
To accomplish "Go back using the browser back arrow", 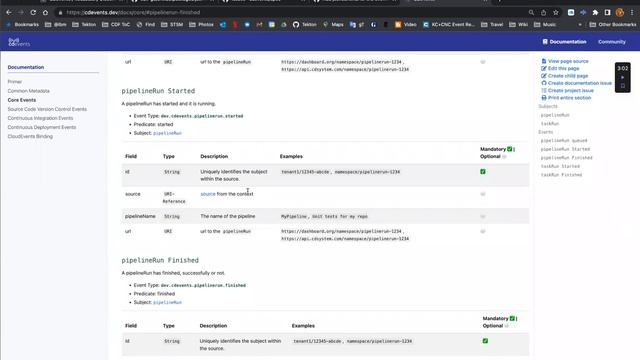I will (x=9, y=13).
